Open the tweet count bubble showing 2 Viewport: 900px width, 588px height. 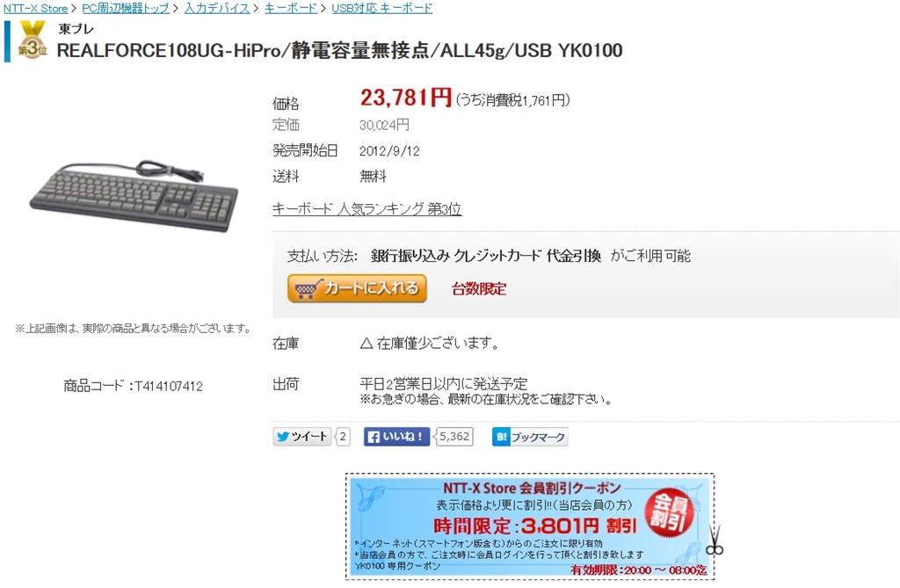pyautogui.click(x=343, y=437)
